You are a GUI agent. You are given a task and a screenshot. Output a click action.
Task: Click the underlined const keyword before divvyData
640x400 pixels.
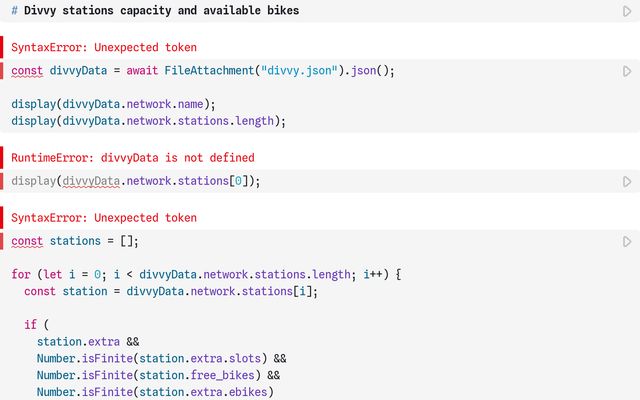click(x=27, y=71)
